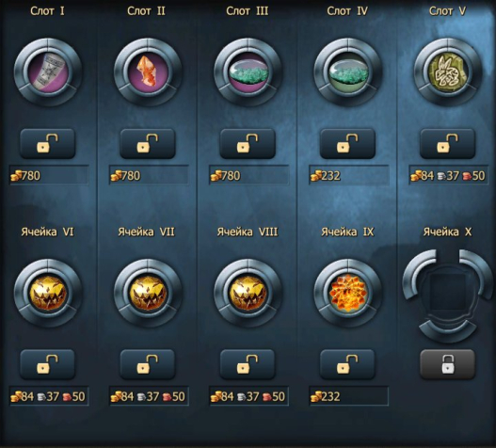Choose the green powder item in Слот IV
496x448 pixels.
(x=347, y=72)
